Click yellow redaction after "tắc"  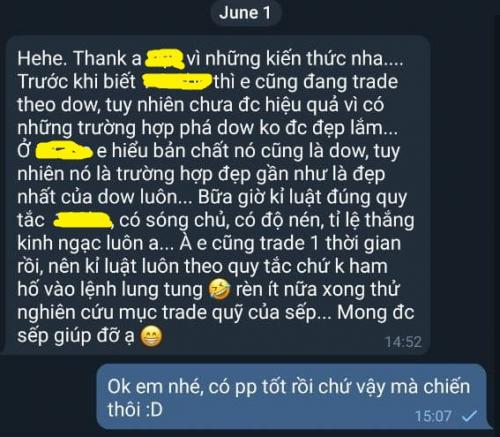click(x=82, y=220)
